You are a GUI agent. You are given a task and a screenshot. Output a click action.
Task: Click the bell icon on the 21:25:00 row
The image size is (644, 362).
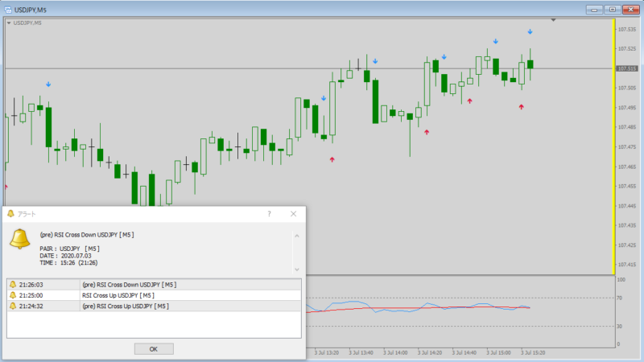tap(13, 295)
